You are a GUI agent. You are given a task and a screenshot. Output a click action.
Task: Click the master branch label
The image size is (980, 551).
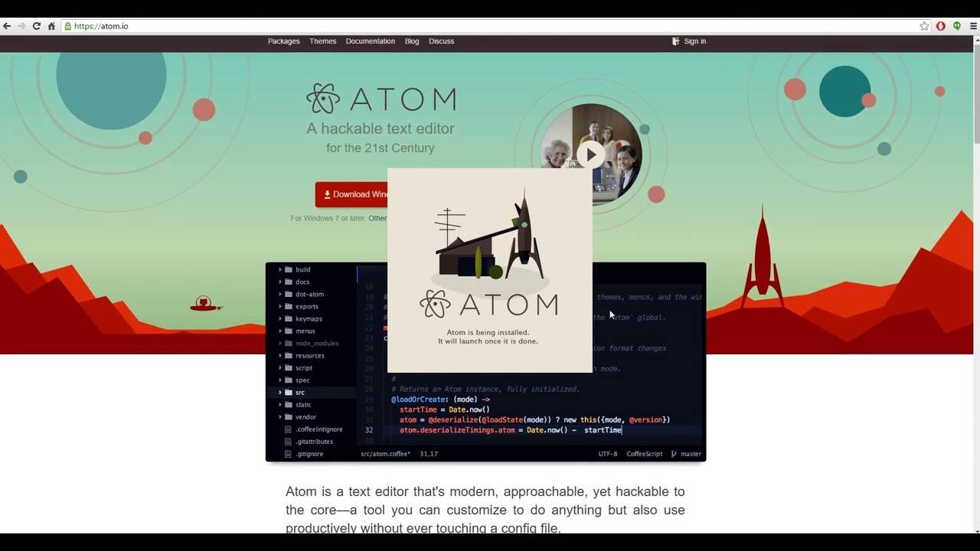(x=691, y=454)
